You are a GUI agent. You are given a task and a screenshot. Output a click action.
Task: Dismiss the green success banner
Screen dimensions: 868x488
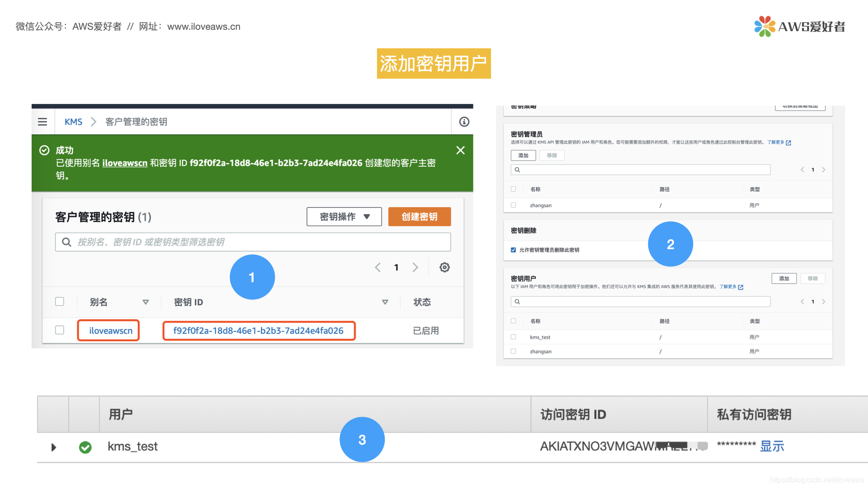460,150
